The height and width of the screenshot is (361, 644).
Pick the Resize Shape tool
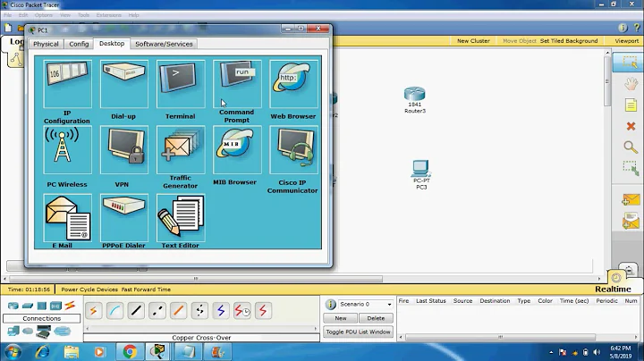[x=631, y=168]
